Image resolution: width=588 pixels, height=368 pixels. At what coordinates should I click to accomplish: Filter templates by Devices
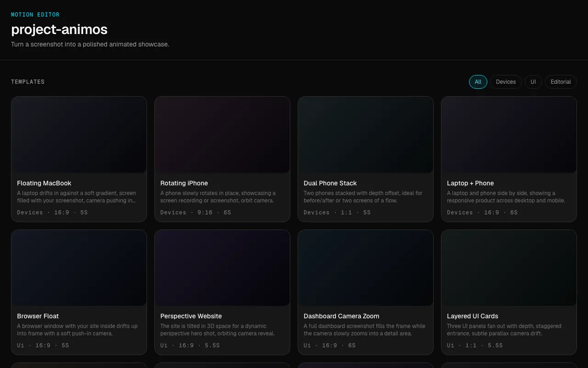click(x=506, y=82)
